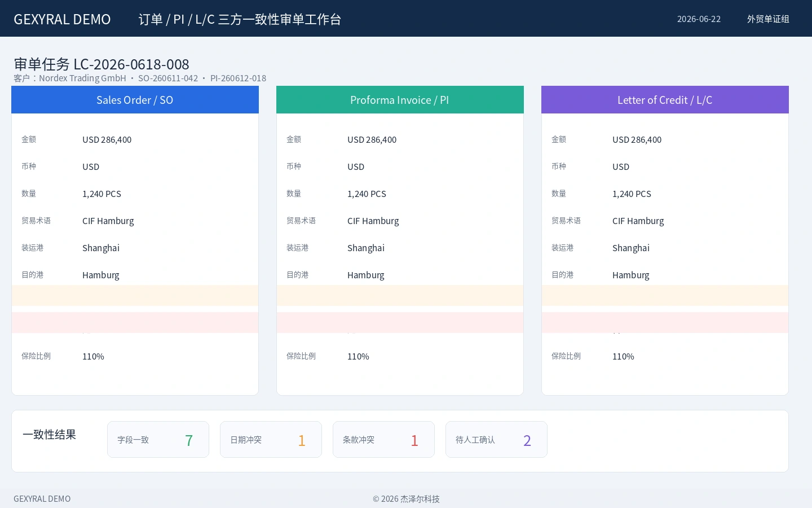Click Shanghai in the Sales Order column
Screen dimensions: 812x508
click(x=101, y=248)
